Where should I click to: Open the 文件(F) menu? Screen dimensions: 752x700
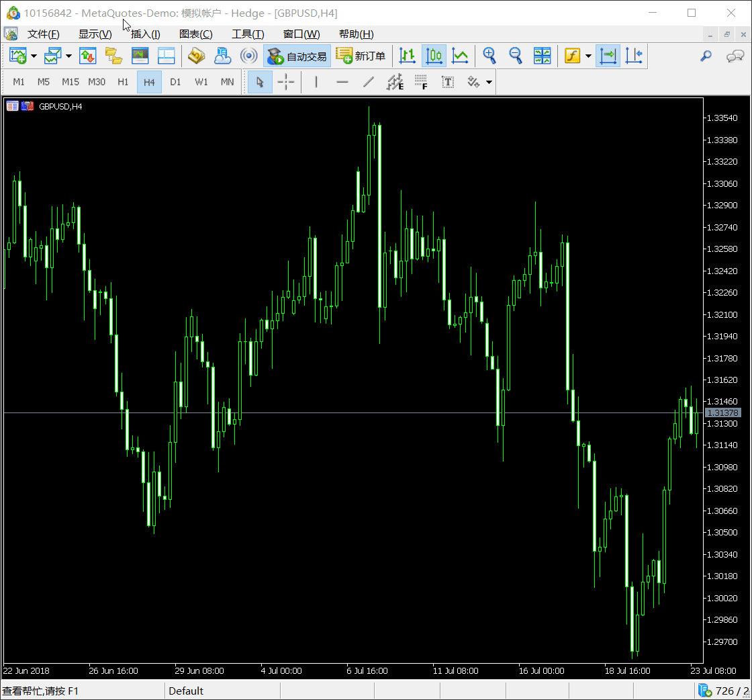[43, 34]
